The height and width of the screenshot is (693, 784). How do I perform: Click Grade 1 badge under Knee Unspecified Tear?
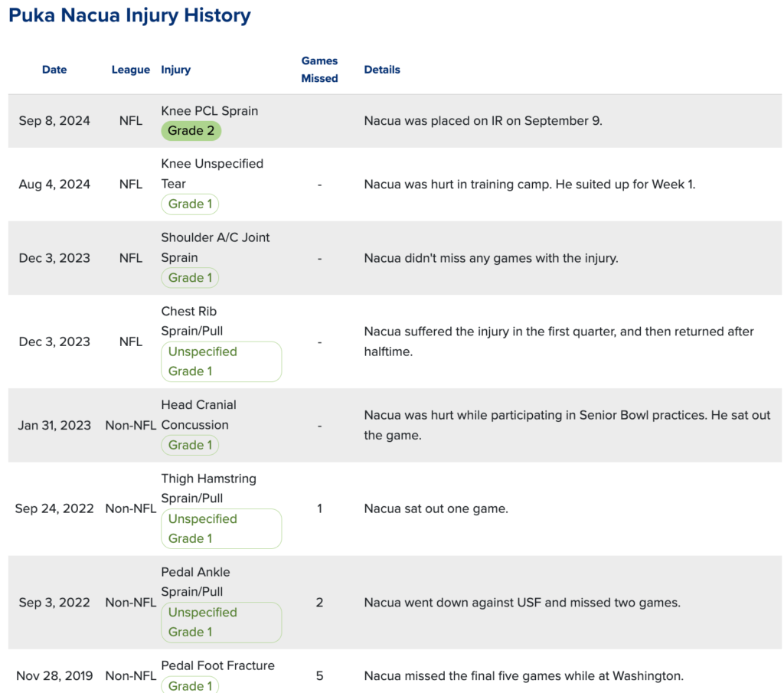pos(190,204)
